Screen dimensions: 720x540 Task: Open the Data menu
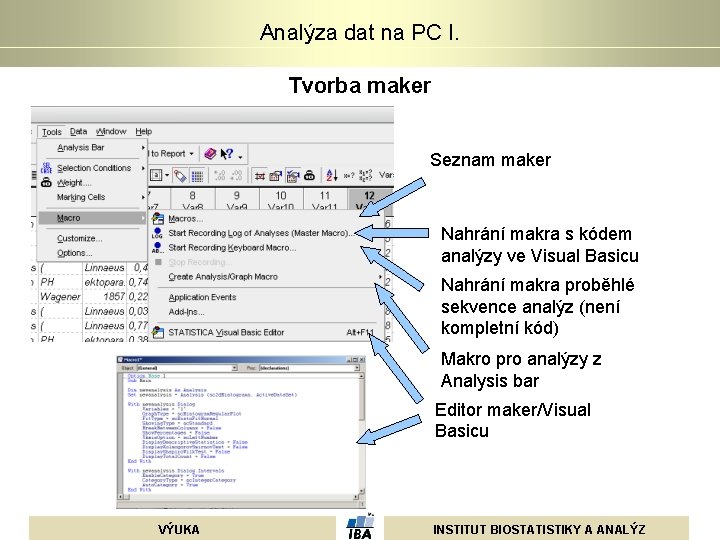coord(79,131)
